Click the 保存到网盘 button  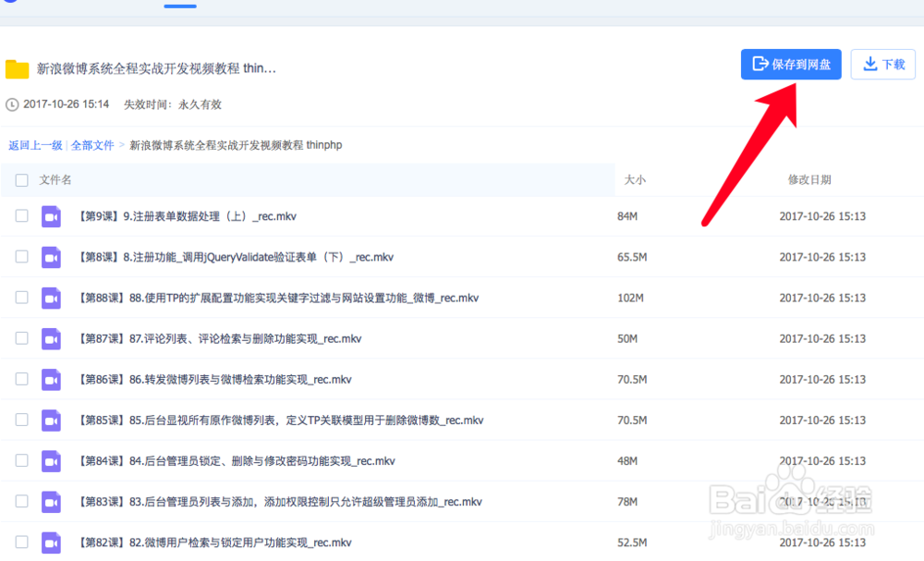pyautogui.click(x=791, y=64)
